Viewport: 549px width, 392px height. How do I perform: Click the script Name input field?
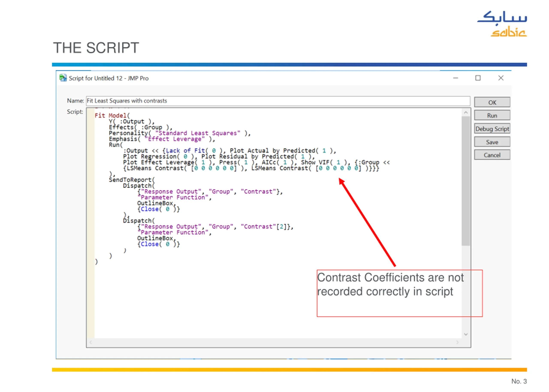point(278,101)
